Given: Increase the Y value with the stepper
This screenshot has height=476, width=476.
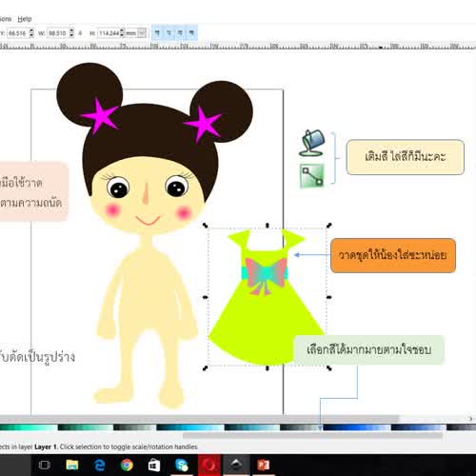Looking at the screenshot, I should 31,30.
